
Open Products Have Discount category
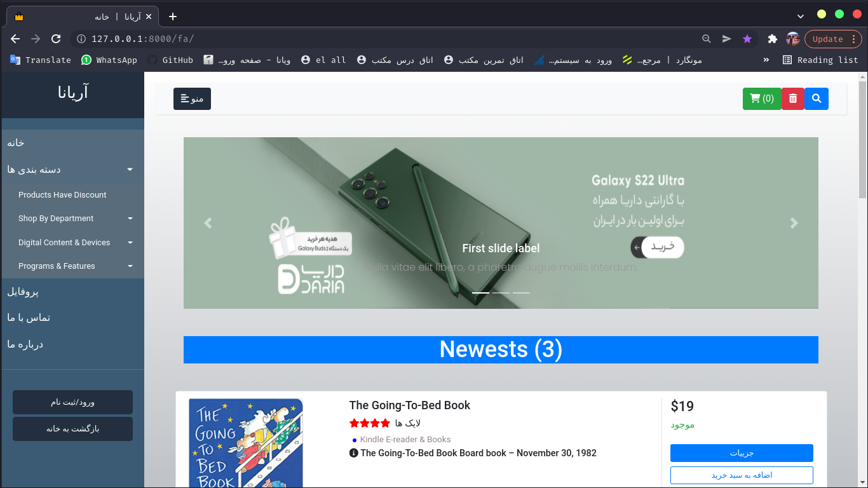[62, 195]
